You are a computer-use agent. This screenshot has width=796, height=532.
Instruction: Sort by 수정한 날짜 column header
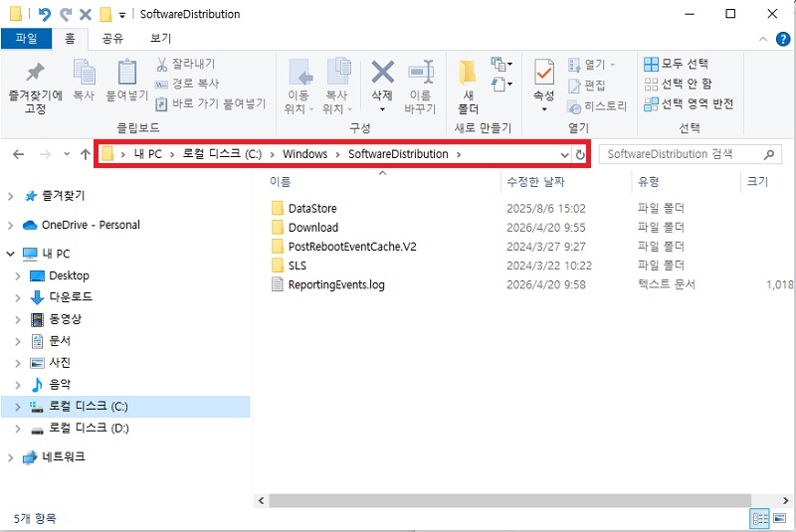(535, 182)
